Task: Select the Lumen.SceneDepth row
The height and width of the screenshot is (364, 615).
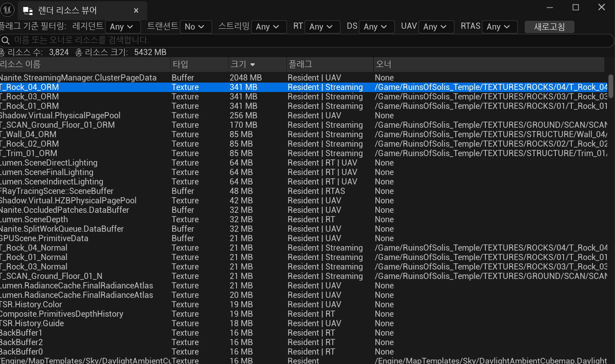Action: [304, 219]
